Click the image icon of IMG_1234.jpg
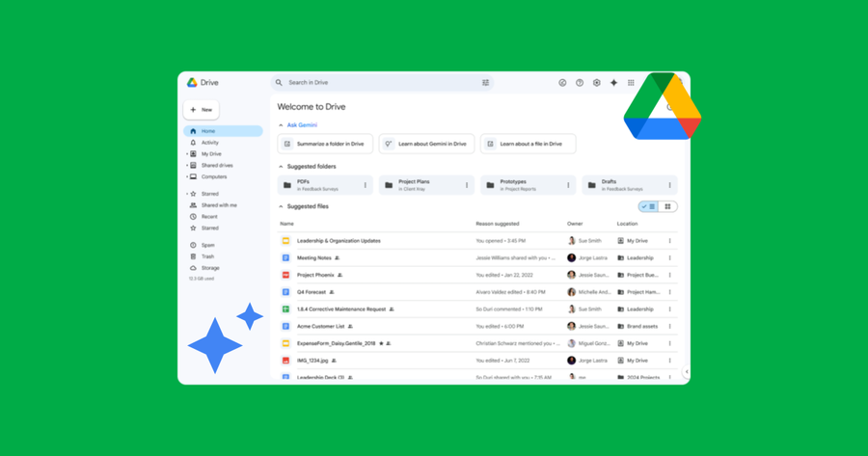 (x=285, y=361)
